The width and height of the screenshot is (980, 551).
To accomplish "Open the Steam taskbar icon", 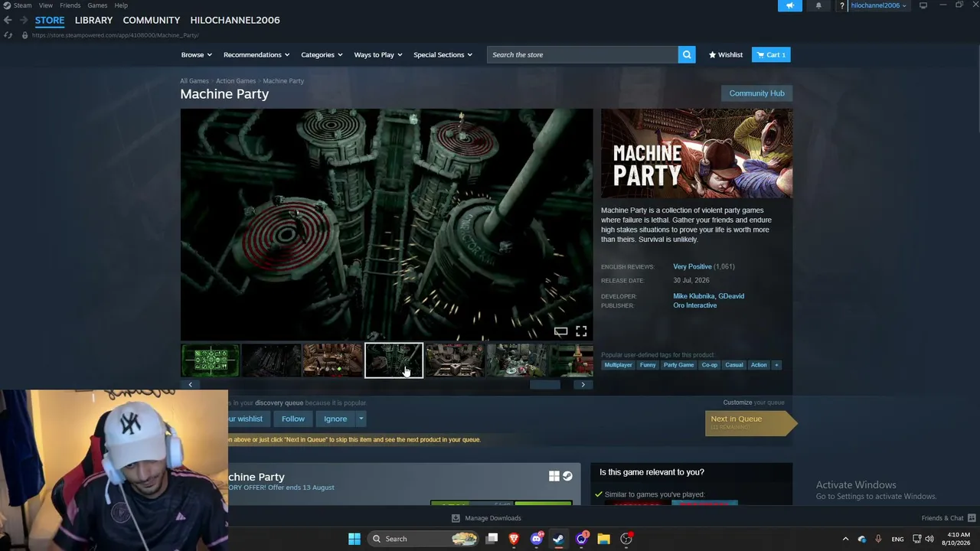I will coord(558,539).
